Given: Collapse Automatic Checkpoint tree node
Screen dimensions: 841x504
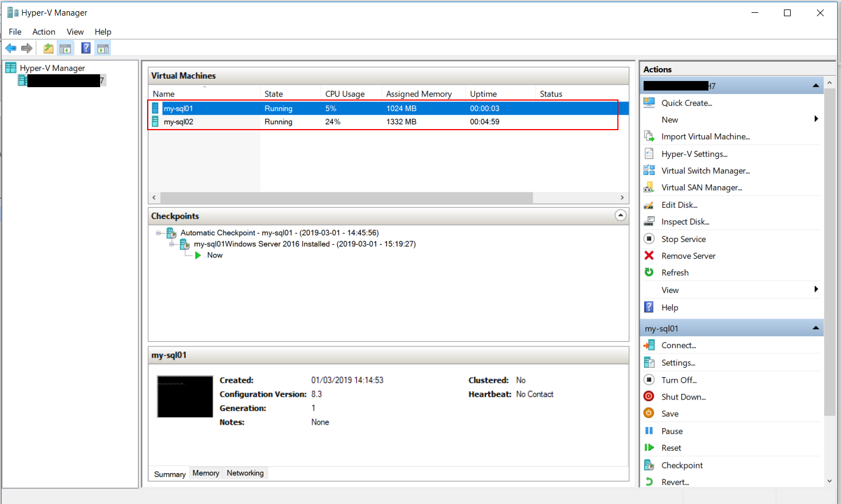Looking at the screenshot, I should point(158,233).
